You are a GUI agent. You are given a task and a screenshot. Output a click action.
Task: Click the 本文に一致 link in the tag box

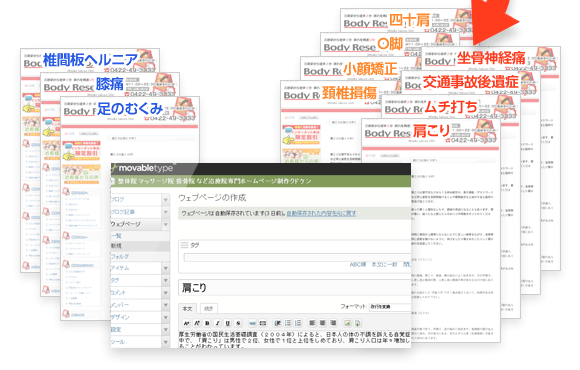(x=384, y=265)
